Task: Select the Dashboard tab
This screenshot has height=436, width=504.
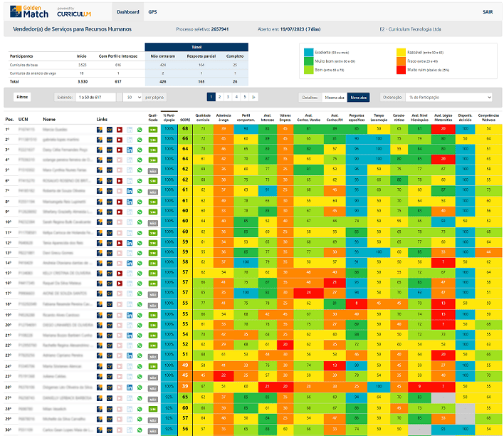Action: point(128,12)
